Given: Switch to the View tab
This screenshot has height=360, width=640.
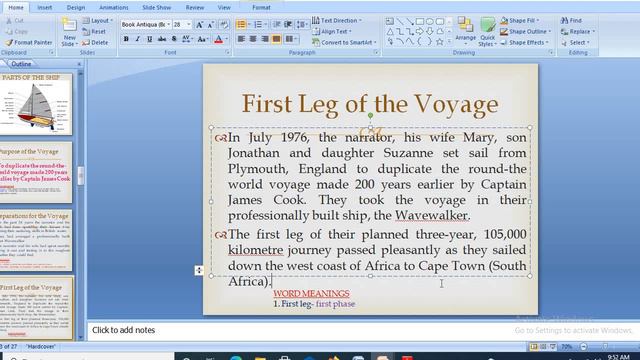Looking at the screenshot, I should coord(224,7).
